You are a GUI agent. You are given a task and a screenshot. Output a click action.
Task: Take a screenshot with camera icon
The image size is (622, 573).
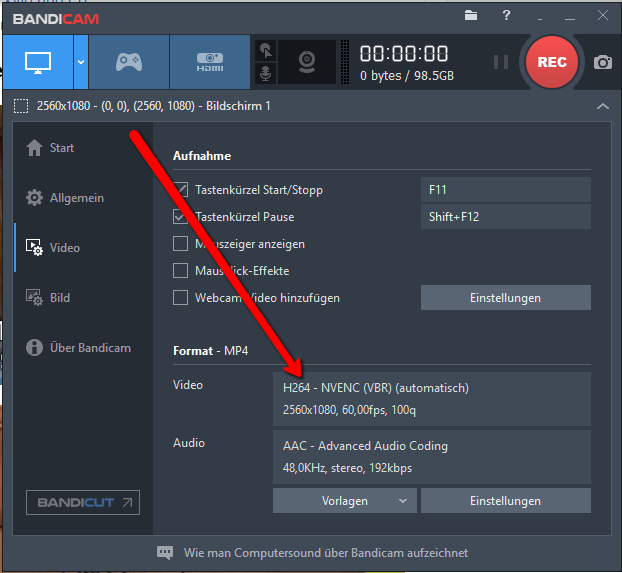coord(602,62)
